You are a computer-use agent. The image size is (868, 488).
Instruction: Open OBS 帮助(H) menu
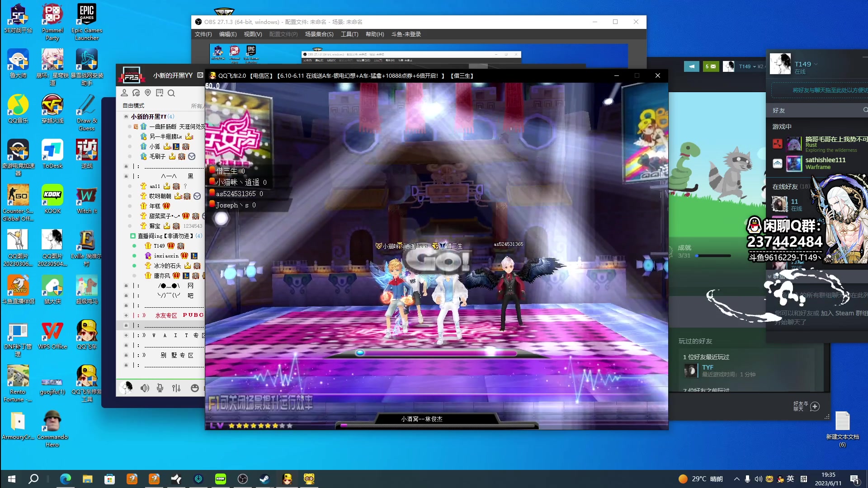point(375,34)
